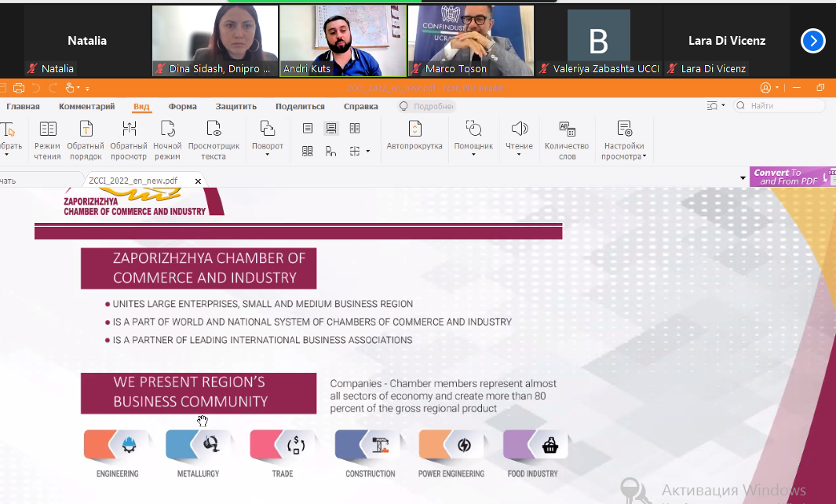
Task: Click the print icon in title bar
Action: click(19, 88)
